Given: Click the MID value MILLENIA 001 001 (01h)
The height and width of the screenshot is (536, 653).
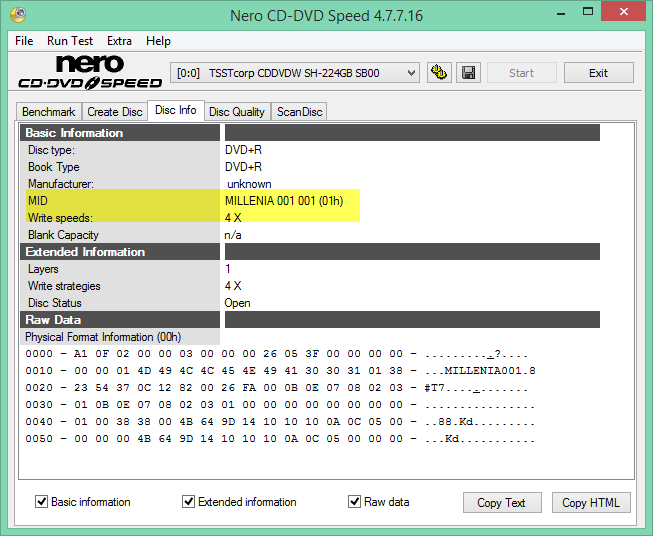Looking at the screenshot, I should tap(284, 201).
